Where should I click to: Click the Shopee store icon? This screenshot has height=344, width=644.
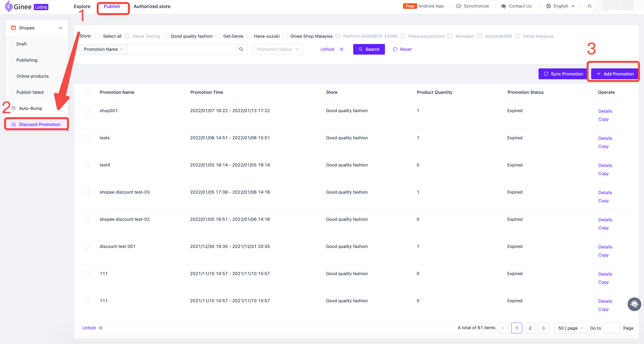coord(14,28)
